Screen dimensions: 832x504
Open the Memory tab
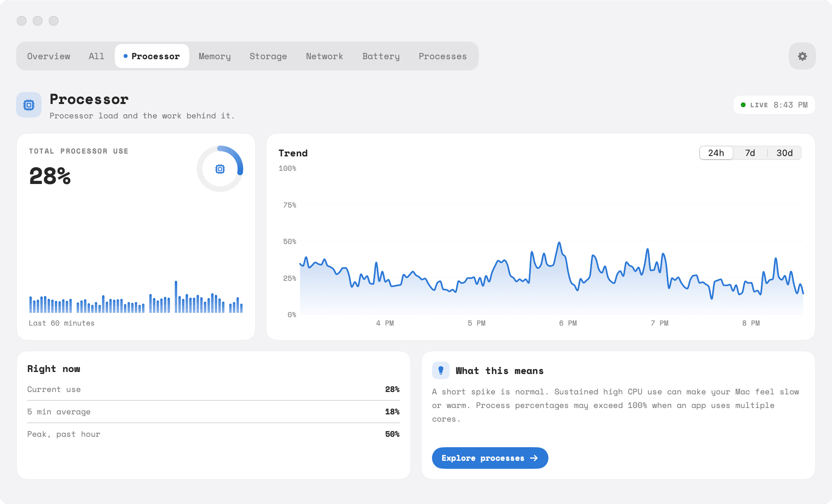pyautogui.click(x=214, y=56)
